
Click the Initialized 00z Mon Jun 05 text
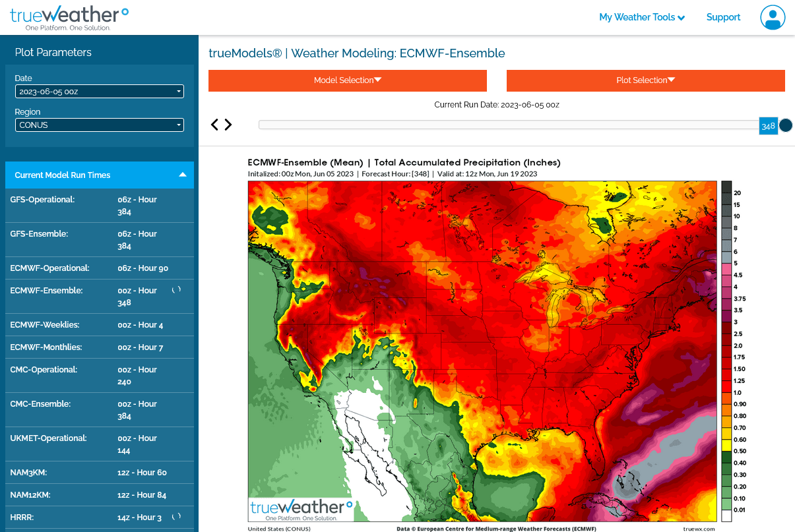click(301, 174)
